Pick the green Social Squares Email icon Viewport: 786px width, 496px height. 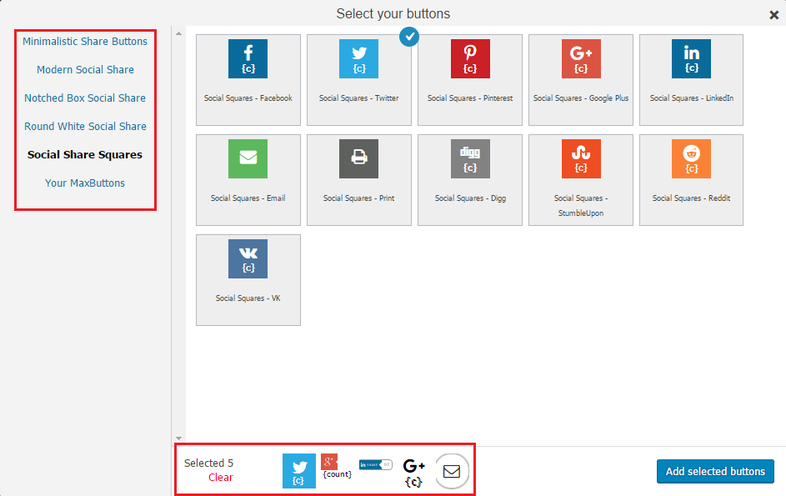248,158
